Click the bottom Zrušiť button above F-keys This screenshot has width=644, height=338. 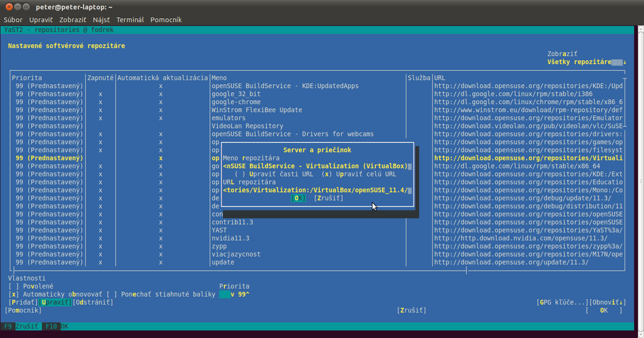coord(412,310)
